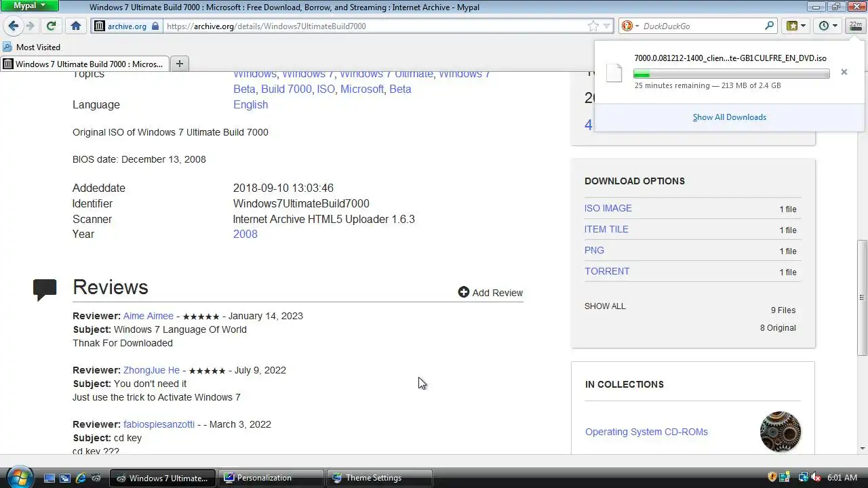
Task: Click the Forward navigation arrow
Action: [30, 26]
